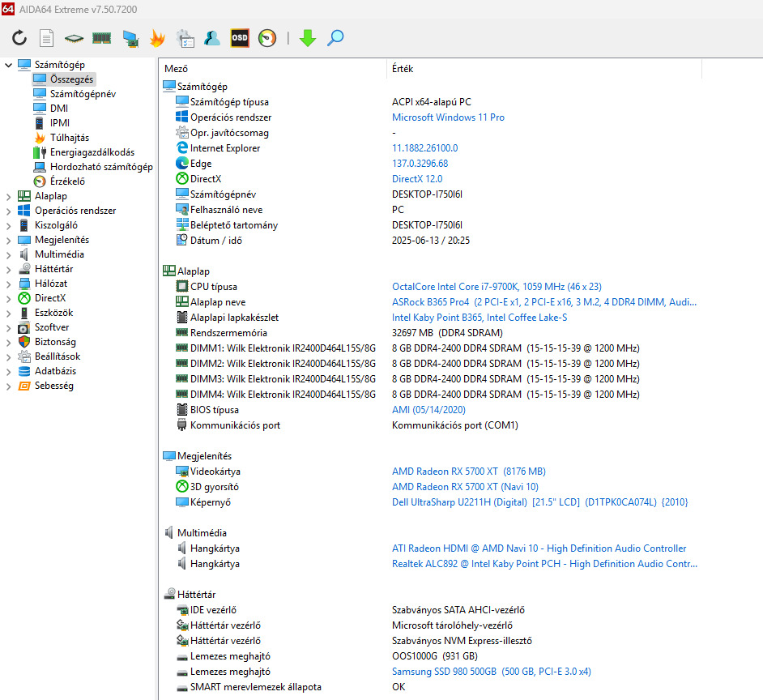Open the AMD Radeon RX 5700 XT (8176 MB) link
The width and height of the screenshot is (763, 700).
coord(469,472)
